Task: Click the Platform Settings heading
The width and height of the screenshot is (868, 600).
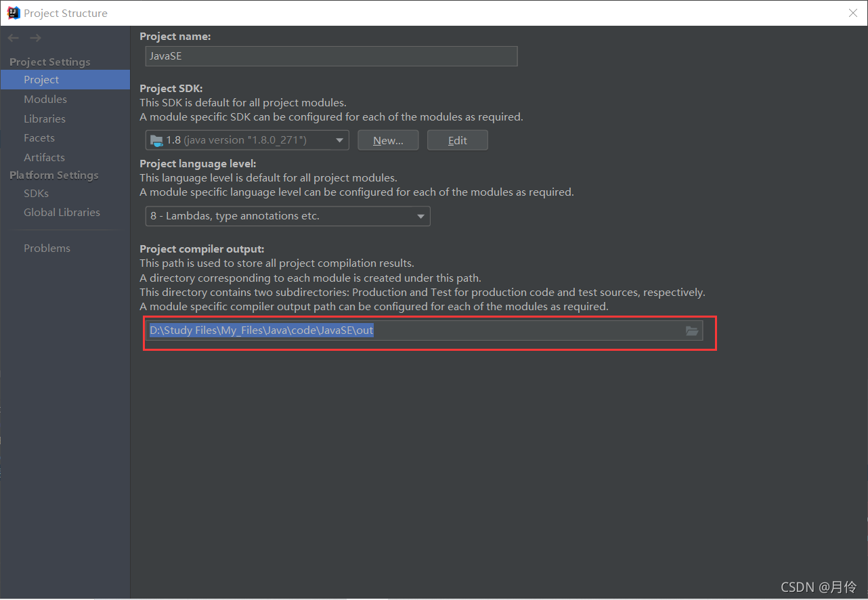Action: coord(53,175)
